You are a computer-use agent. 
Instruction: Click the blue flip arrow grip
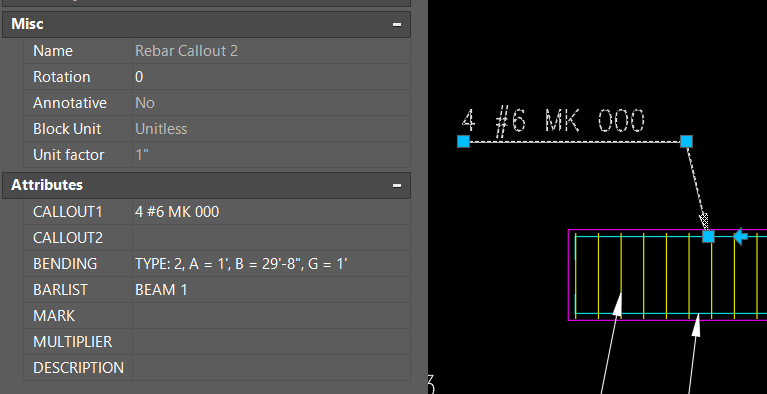coord(741,237)
